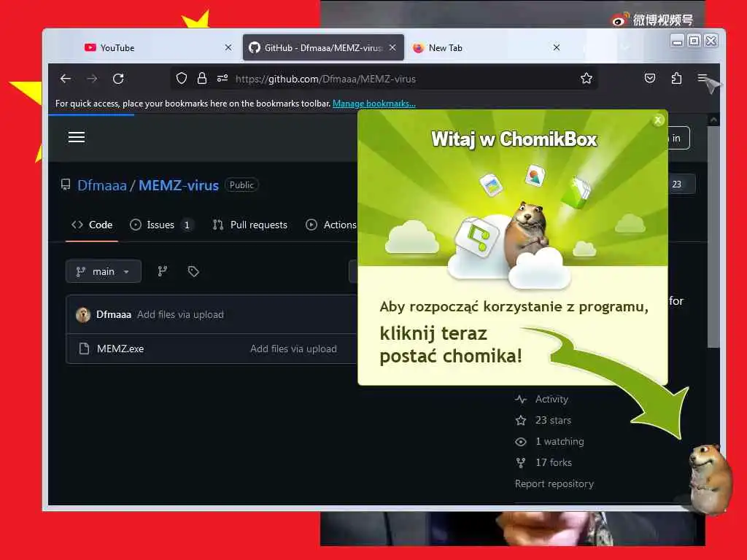Bookmark this page with the star icon
747x560 pixels.
pyautogui.click(x=587, y=79)
